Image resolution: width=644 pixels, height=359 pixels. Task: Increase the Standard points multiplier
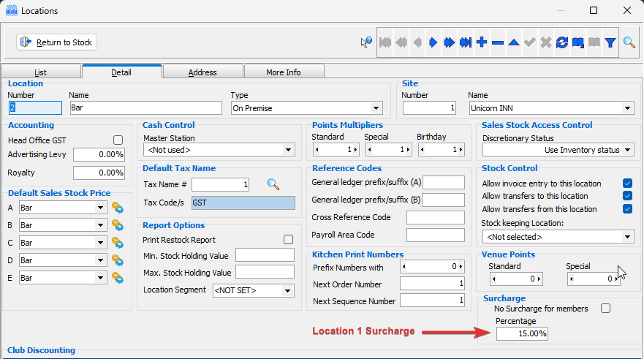point(356,150)
